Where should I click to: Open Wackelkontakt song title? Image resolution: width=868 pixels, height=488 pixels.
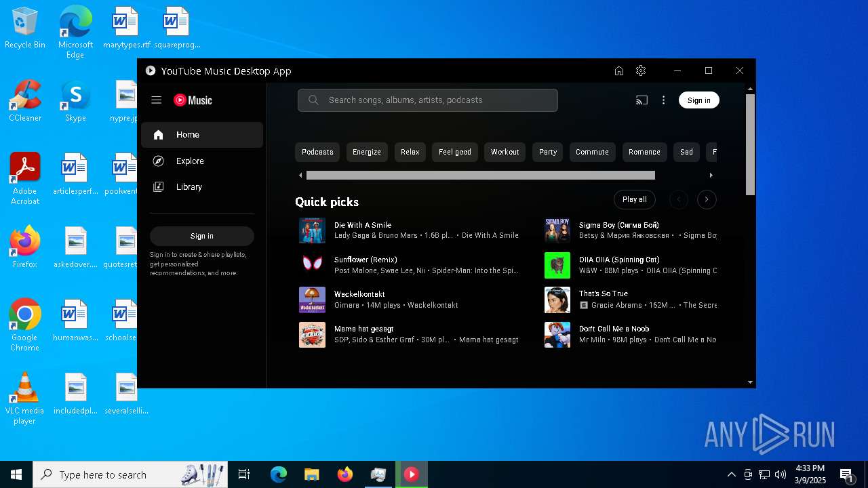[359, 294]
